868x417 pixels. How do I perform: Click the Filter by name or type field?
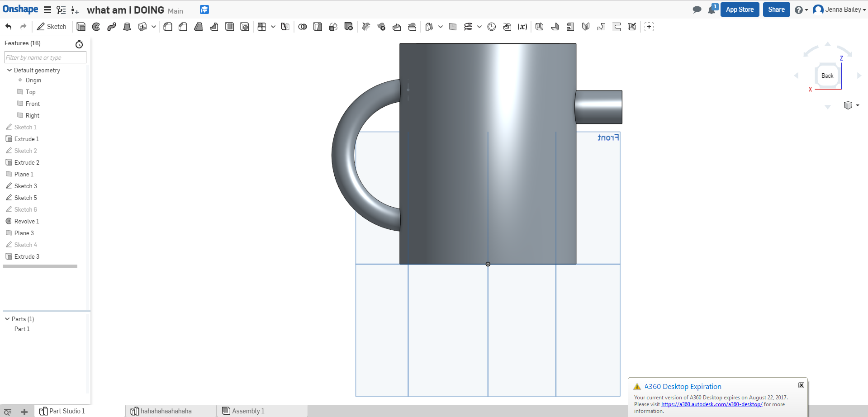pyautogui.click(x=45, y=57)
